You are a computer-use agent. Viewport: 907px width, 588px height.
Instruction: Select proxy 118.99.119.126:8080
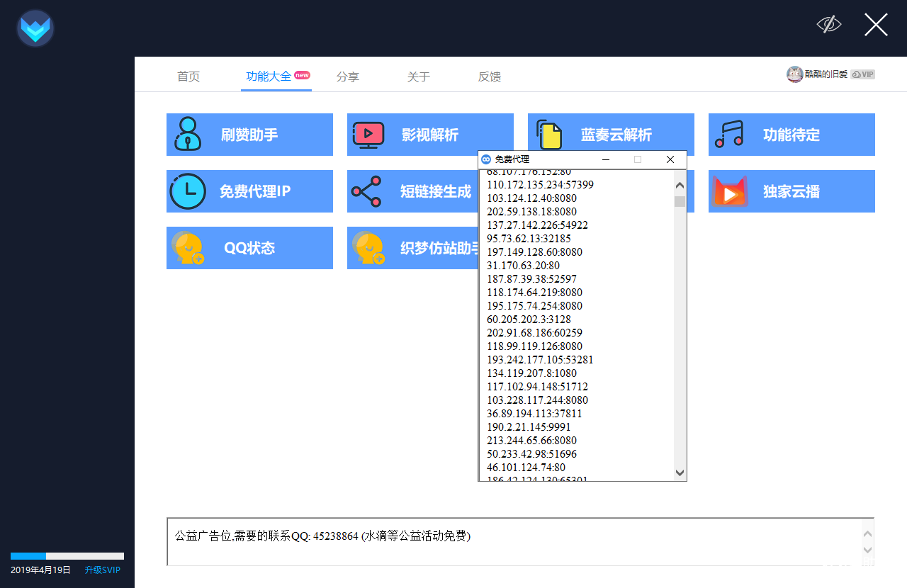(534, 346)
